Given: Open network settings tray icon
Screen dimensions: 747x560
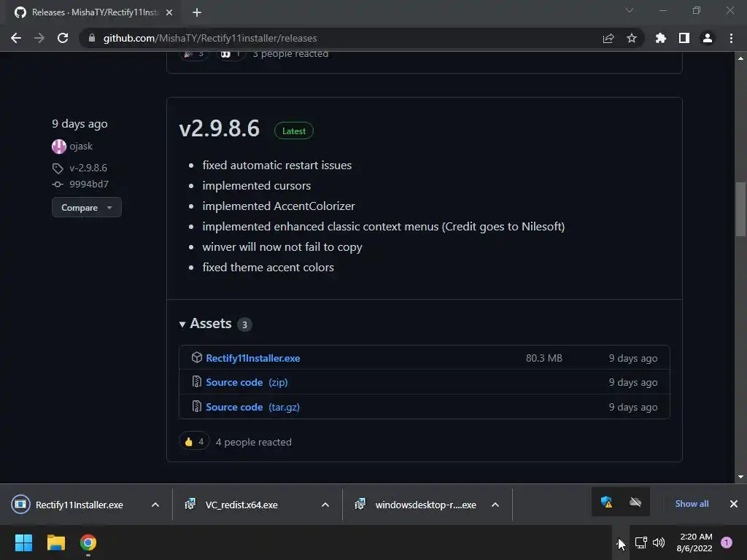Looking at the screenshot, I should pyautogui.click(x=641, y=542).
